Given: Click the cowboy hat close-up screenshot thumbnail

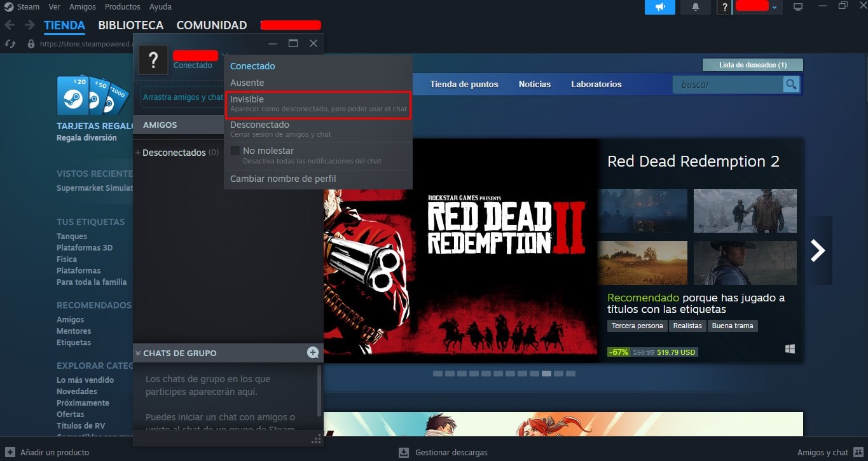Looking at the screenshot, I should (745, 263).
